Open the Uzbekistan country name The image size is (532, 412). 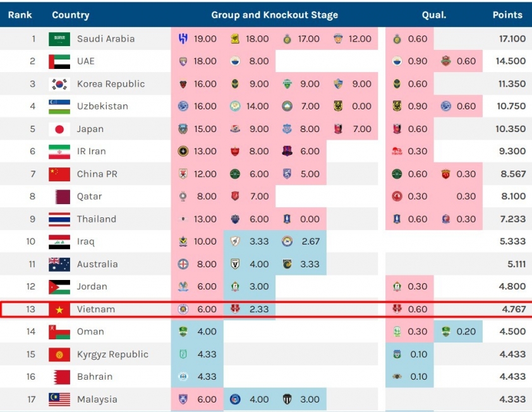tap(102, 106)
